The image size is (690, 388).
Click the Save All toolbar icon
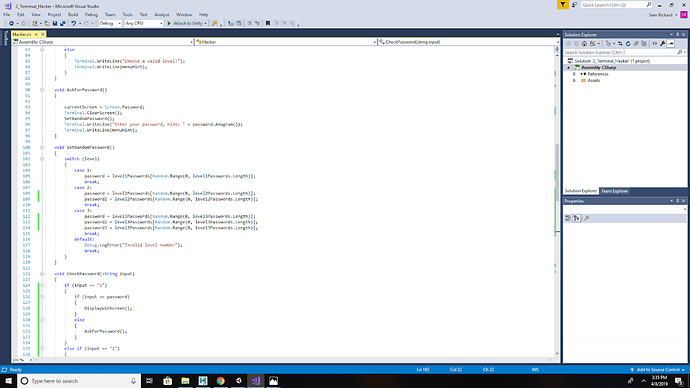tap(63, 23)
